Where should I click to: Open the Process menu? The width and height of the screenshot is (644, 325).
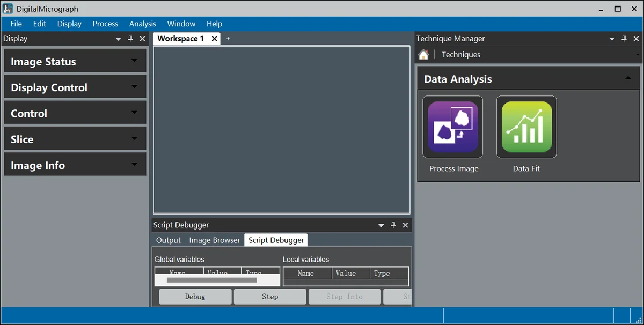click(105, 24)
